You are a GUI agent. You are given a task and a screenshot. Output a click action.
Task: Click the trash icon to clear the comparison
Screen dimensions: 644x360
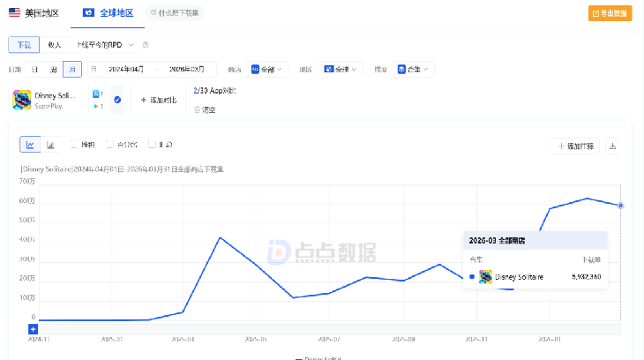coord(198,109)
